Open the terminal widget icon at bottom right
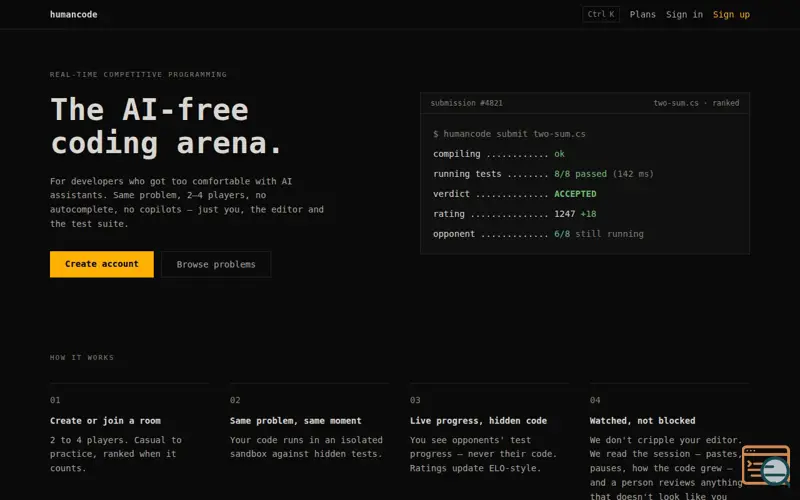Viewport: 800px width, 500px height. pos(766,465)
